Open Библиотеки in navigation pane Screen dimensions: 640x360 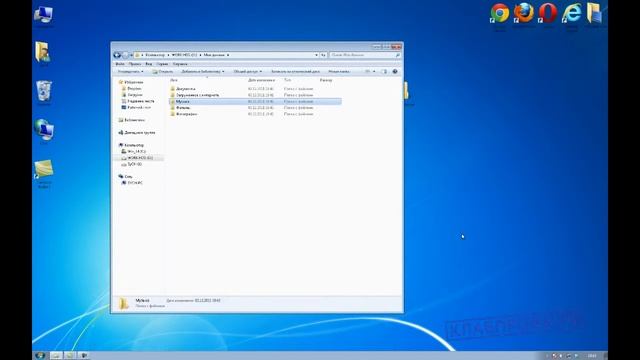pos(134,120)
